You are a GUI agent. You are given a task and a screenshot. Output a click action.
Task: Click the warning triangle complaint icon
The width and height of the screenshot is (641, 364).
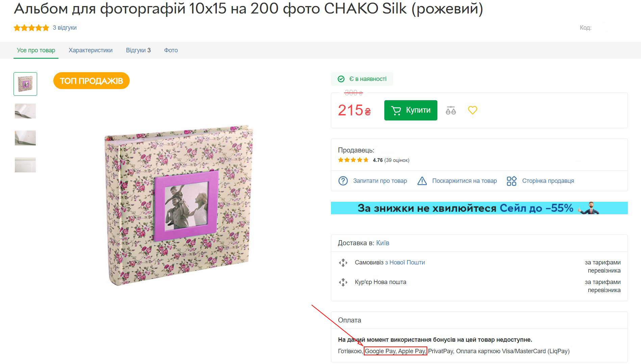[x=422, y=181]
